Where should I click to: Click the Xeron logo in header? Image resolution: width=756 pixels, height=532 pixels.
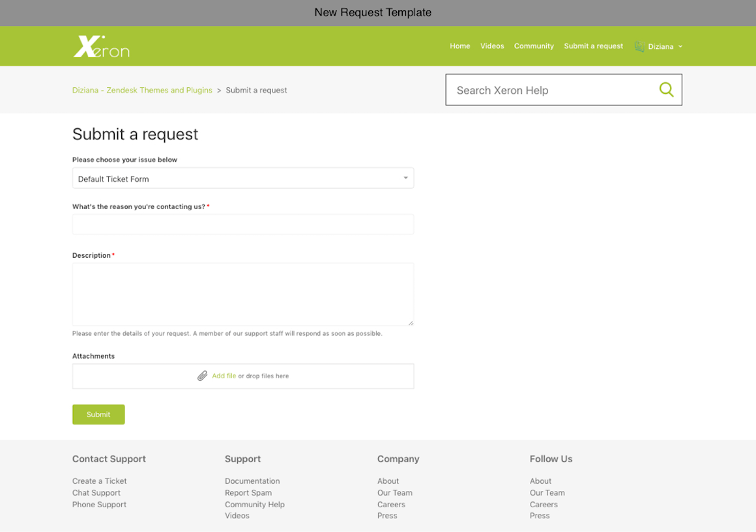[101, 46]
